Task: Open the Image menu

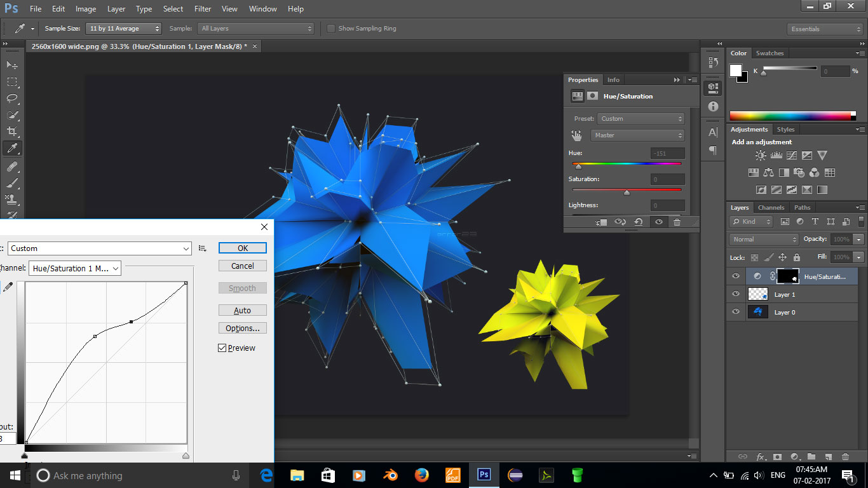Action: 86,9
